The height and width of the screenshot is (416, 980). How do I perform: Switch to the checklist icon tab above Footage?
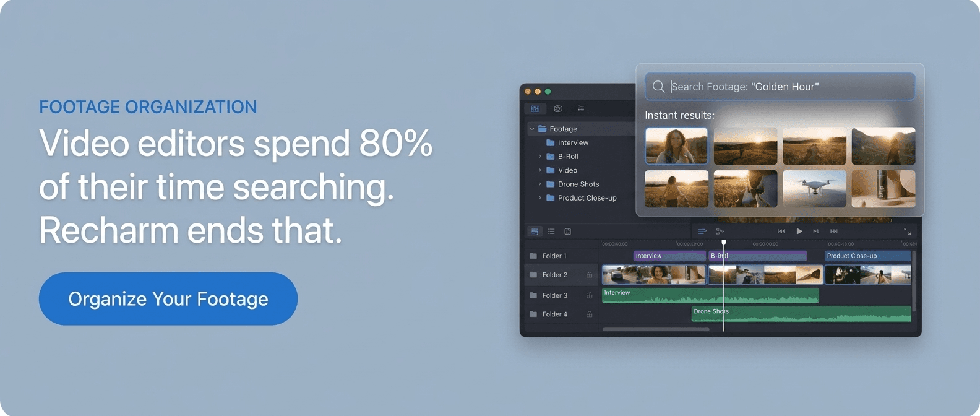click(581, 108)
